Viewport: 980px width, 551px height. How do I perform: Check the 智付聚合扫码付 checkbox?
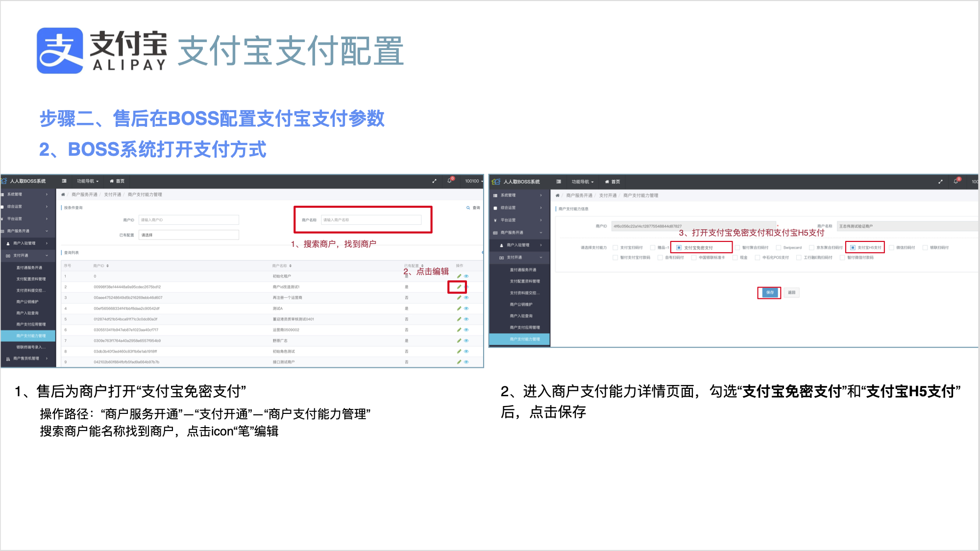pos(737,248)
